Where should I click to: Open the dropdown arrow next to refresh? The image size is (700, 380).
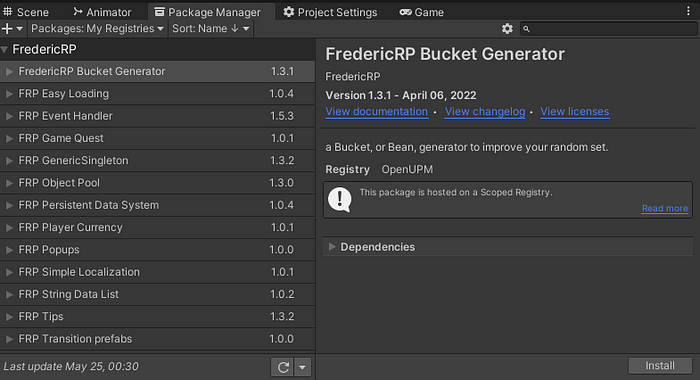(x=303, y=367)
